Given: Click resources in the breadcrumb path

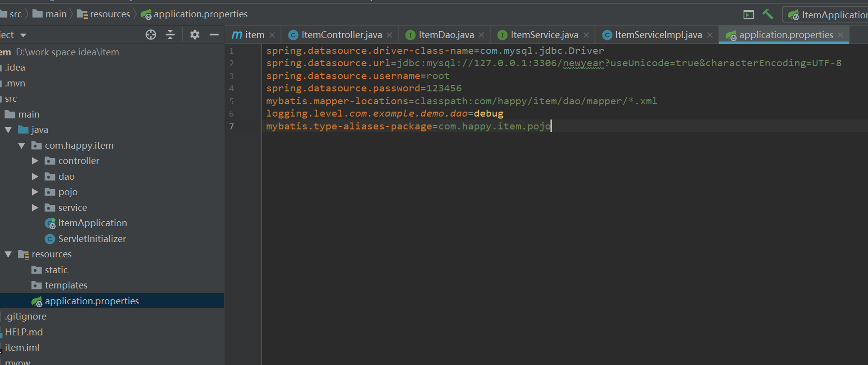Looking at the screenshot, I should 110,14.
